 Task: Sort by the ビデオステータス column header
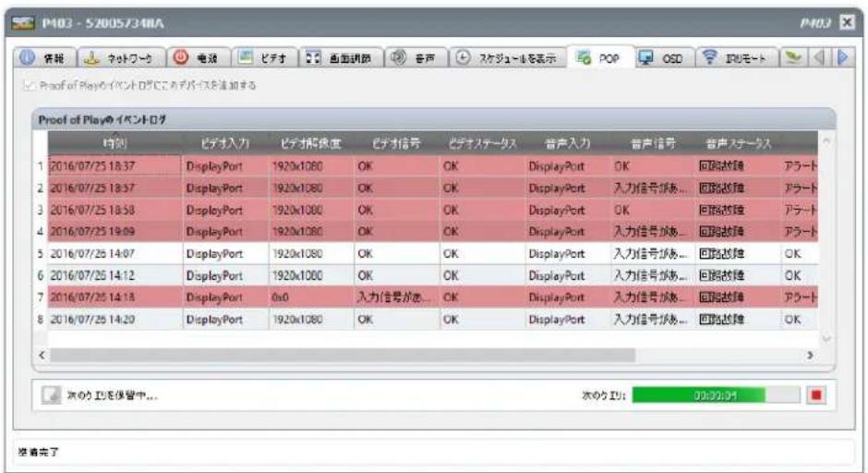(482, 143)
